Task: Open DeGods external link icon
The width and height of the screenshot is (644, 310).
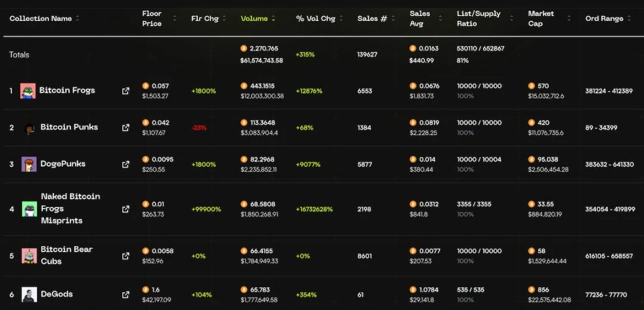Action: pyautogui.click(x=125, y=294)
